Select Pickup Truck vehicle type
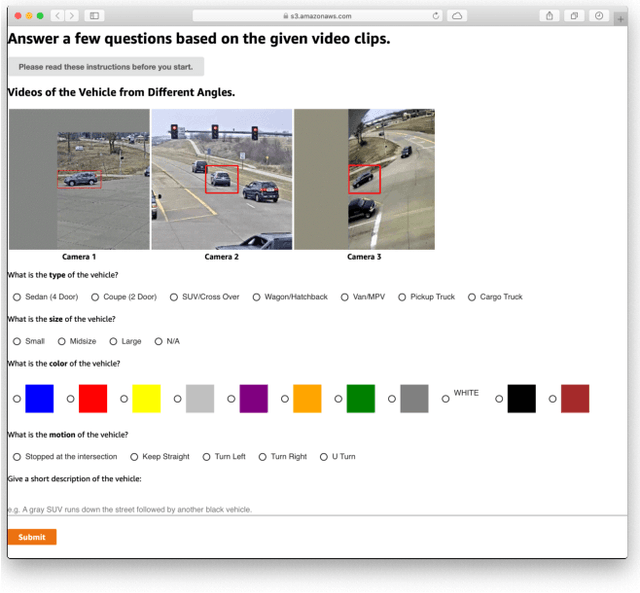This screenshot has width=640, height=593. tap(402, 297)
